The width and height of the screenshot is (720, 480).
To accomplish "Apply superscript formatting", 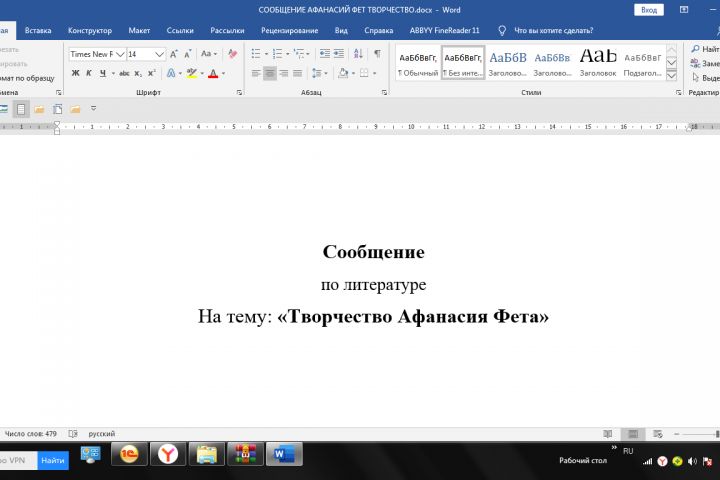I will [x=151, y=73].
